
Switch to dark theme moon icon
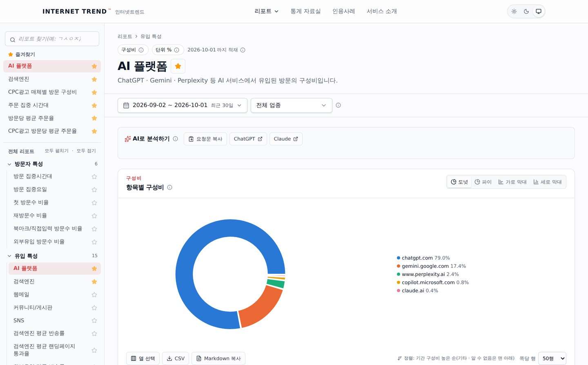click(526, 11)
